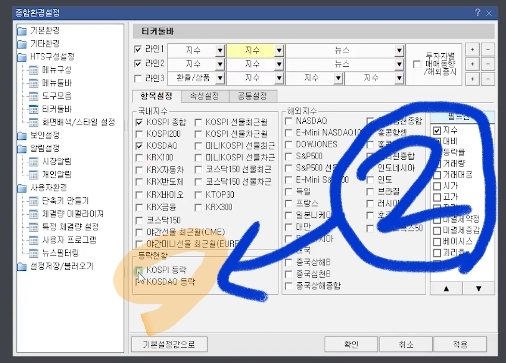Click the page icon beside 단축키 만들기
The width and height of the screenshot is (506, 363).
34,201
